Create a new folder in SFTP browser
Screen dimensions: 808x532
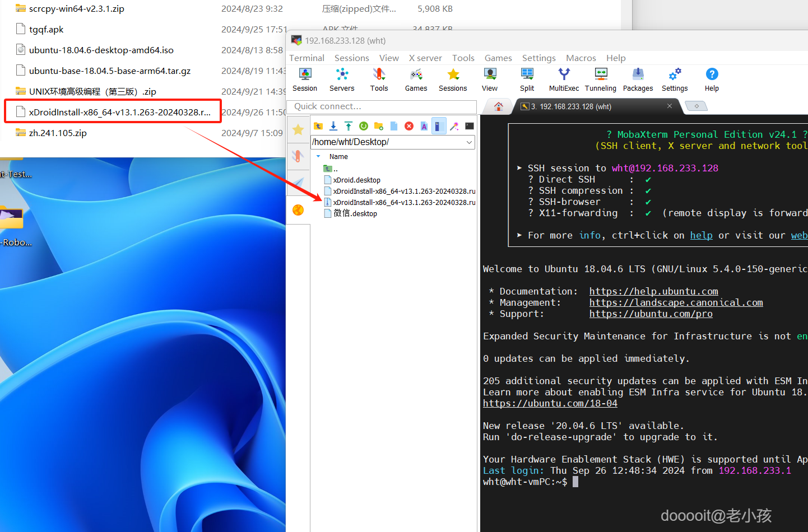(x=379, y=126)
